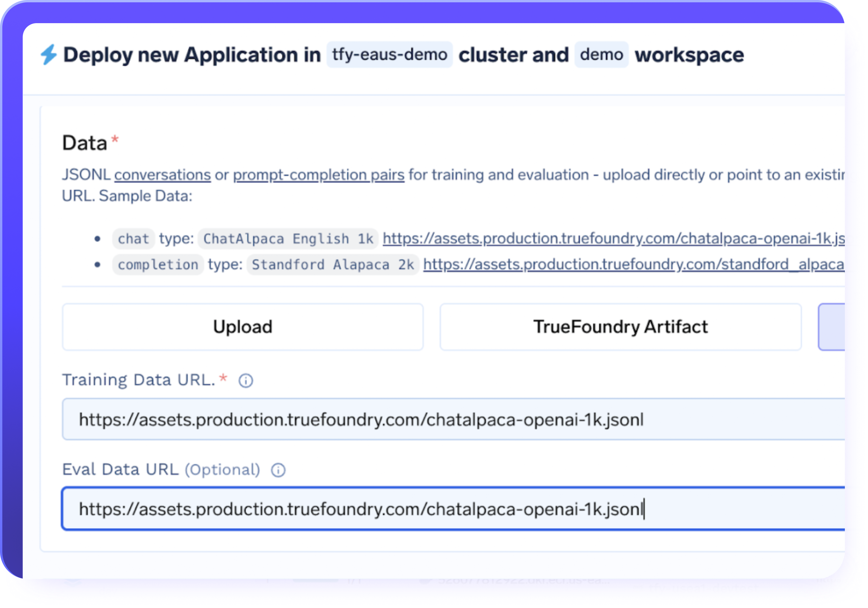The image size is (868, 608).
Task: Open the prompt-completion pairs documentation link
Action: point(318,174)
